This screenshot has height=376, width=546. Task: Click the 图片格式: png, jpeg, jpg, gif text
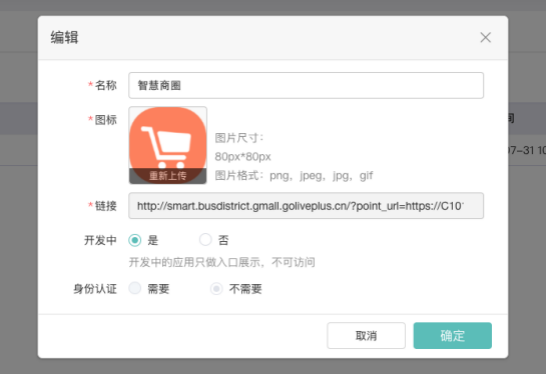click(x=294, y=175)
